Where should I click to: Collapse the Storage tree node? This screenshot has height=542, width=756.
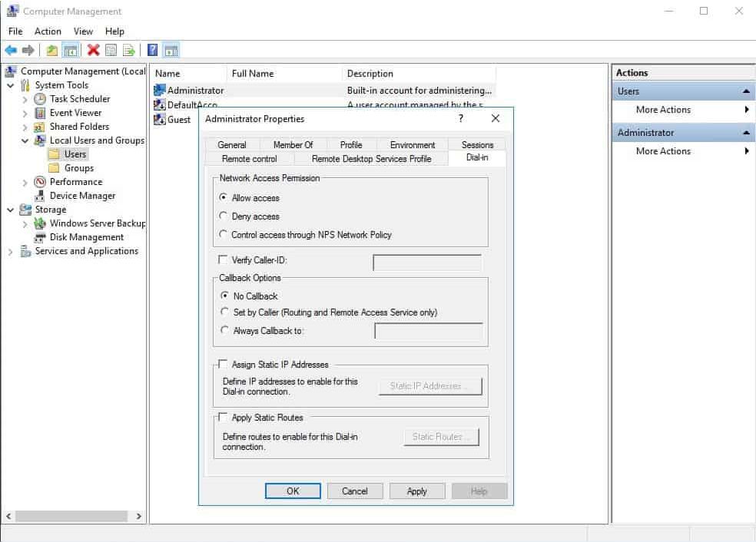pyautogui.click(x=11, y=210)
